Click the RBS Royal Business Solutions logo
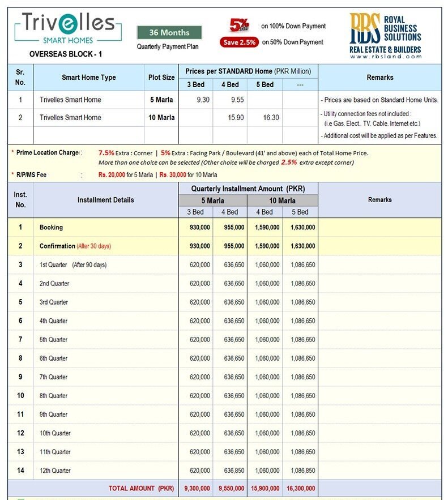Viewport: 448px width, 500px height. click(385, 36)
